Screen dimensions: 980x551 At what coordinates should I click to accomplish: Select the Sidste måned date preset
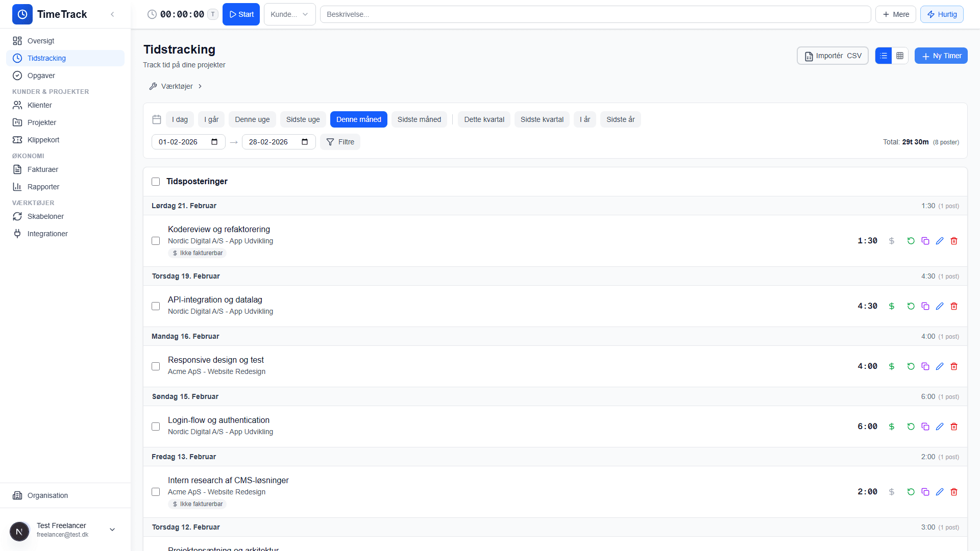tap(419, 119)
